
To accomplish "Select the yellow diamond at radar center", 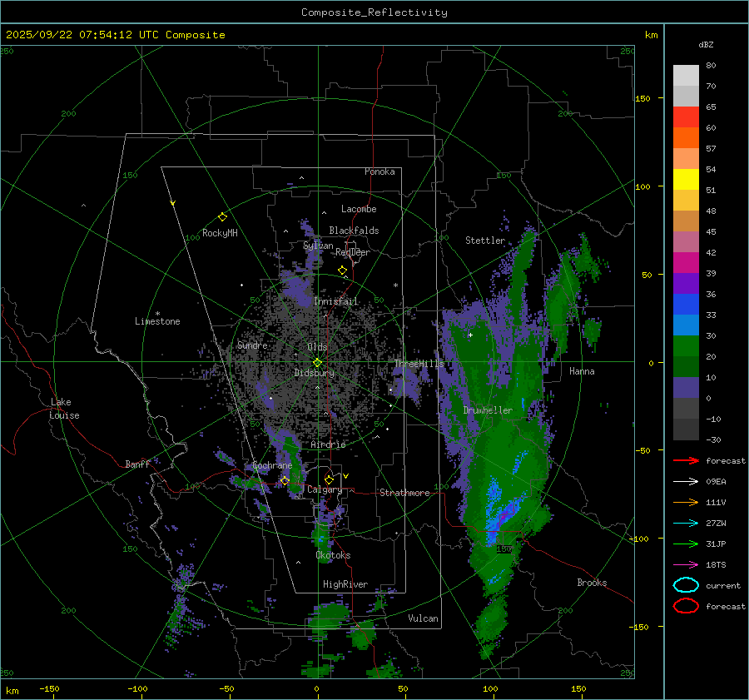I will pyautogui.click(x=317, y=362).
